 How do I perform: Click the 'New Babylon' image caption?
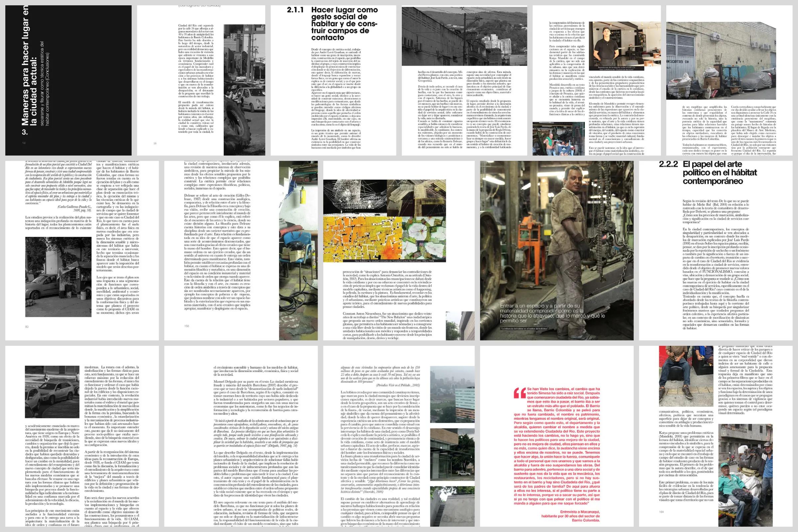(394, 261)
